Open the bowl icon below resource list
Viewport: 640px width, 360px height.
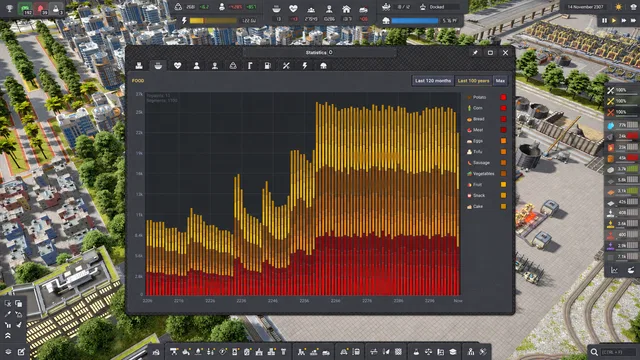(631, 270)
